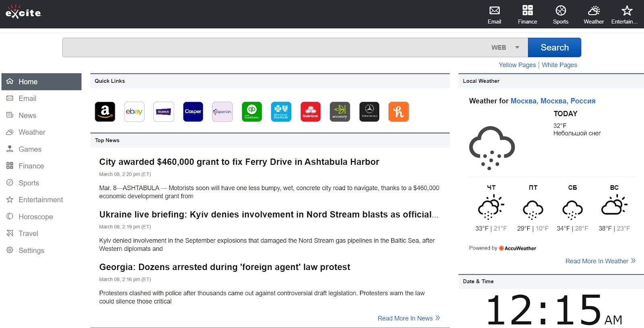Click the Москва, Москва, Россия location link
Viewport: 644px width, 328px height.
point(553,101)
